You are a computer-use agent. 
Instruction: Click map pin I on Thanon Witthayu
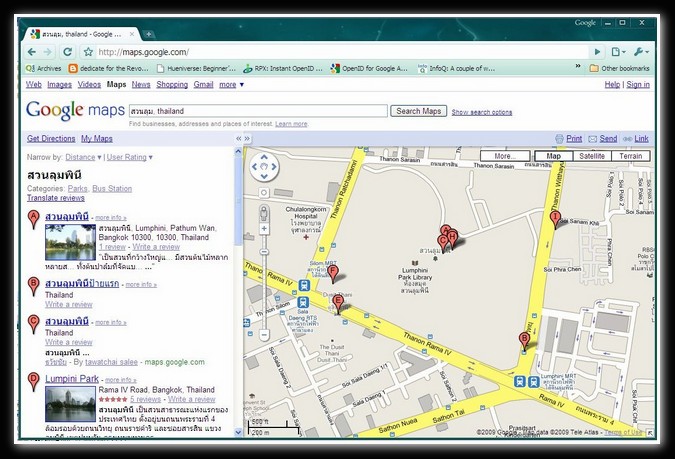(x=555, y=219)
